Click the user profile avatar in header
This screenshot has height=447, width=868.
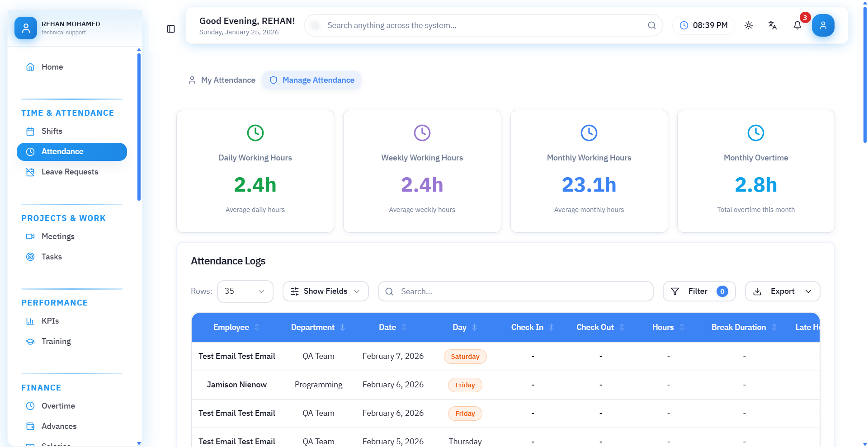click(823, 25)
